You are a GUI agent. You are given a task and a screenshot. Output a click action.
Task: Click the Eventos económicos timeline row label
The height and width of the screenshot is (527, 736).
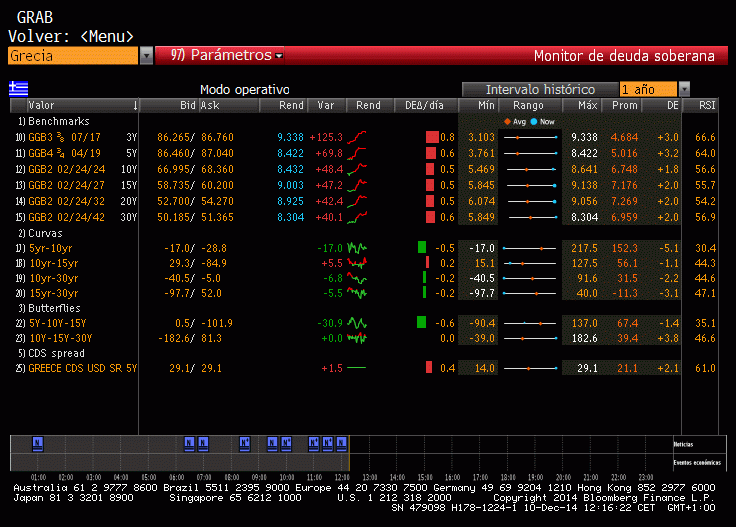coord(697,463)
